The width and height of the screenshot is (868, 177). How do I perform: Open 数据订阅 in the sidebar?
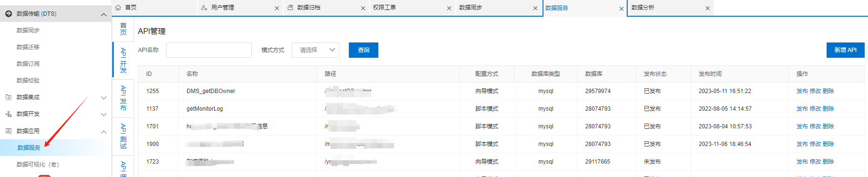(x=28, y=64)
